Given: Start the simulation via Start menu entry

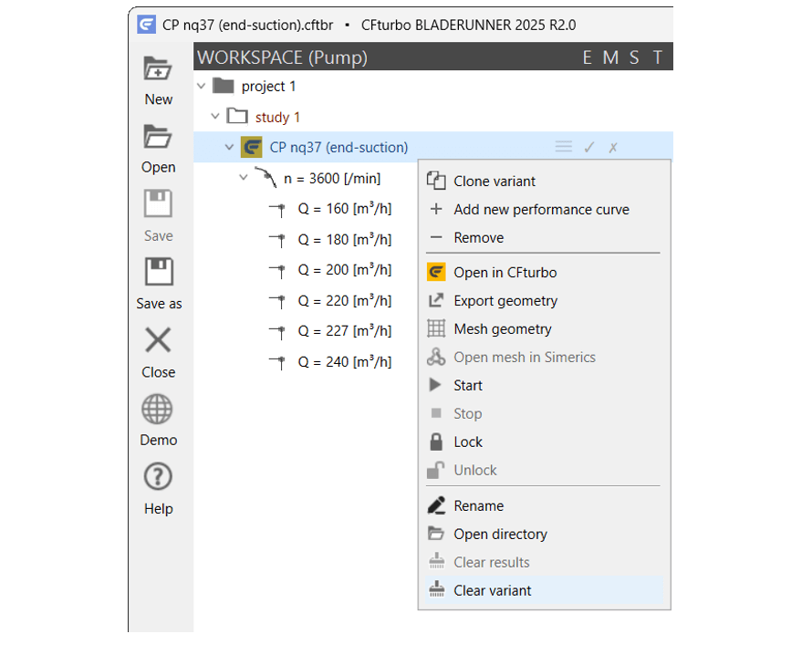Looking at the screenshot, I should pos(543,385).
